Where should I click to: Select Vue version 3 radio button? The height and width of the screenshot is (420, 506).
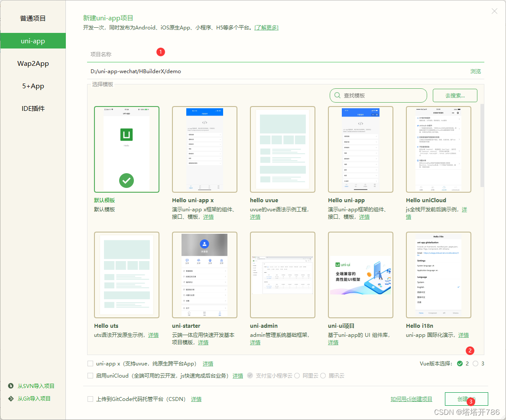point(476,364)
